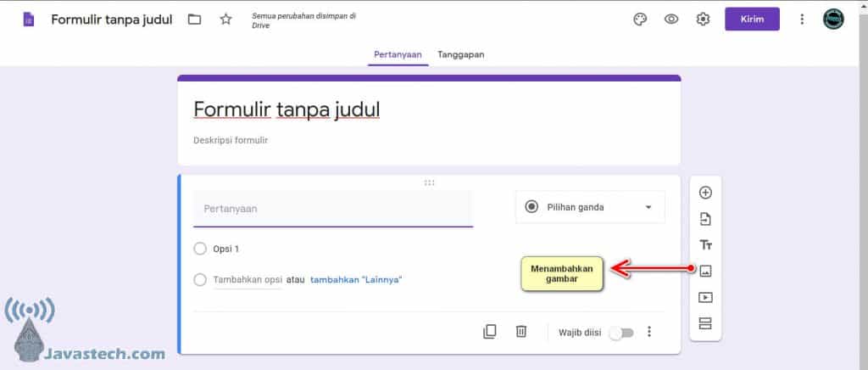Click Tambahkan opsi to add option
Image resolution: width=868 pixels, height=370 pixels.
coord(248,280)
